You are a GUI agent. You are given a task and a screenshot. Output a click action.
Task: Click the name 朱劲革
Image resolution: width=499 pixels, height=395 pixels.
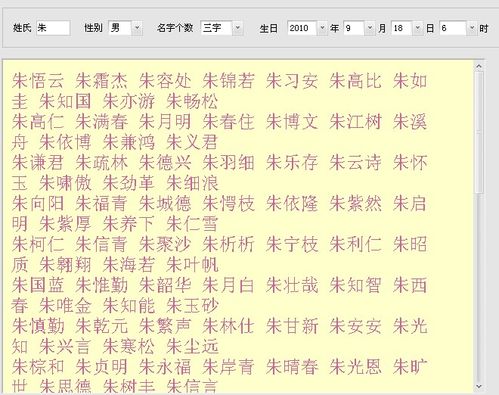pyautogui.click(x=129, y=183)
